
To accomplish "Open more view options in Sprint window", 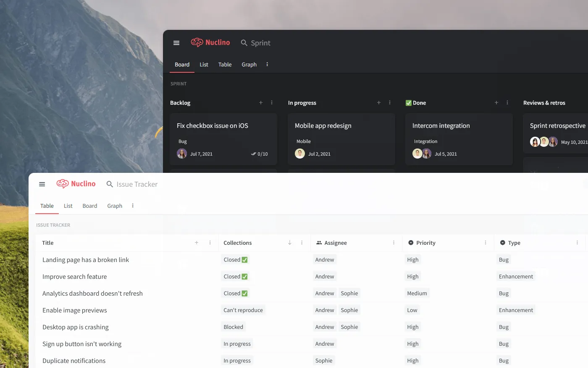I will click(267, 64).
